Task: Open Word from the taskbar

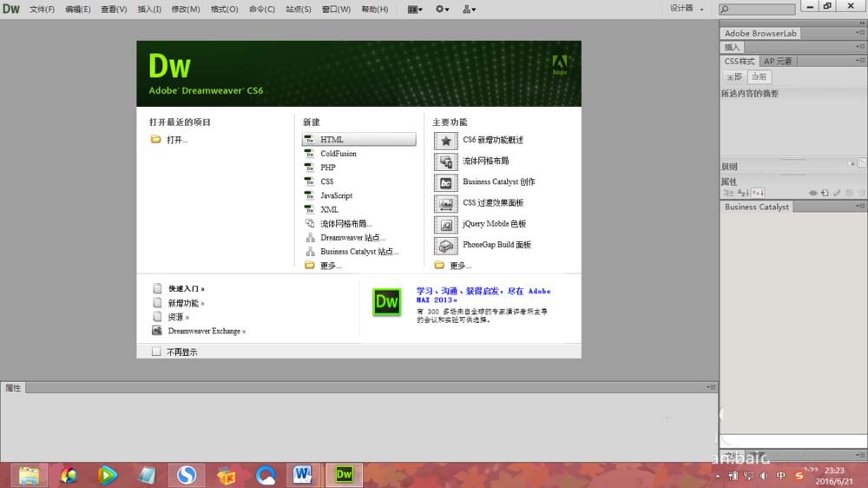Action: pos(302,475)
